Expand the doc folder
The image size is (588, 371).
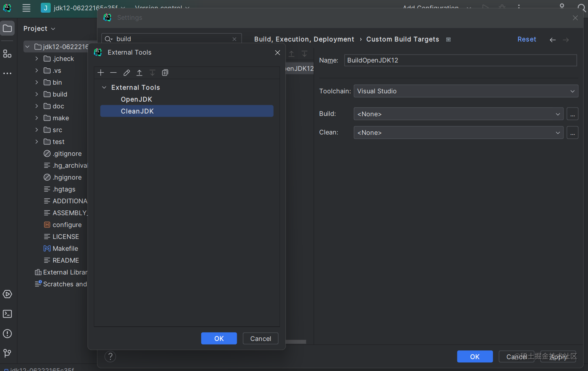pos(37,106)
